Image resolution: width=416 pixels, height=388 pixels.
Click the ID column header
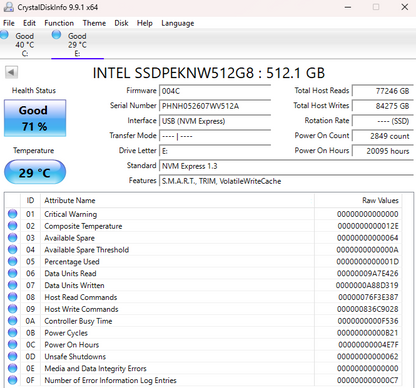[30, 200]
